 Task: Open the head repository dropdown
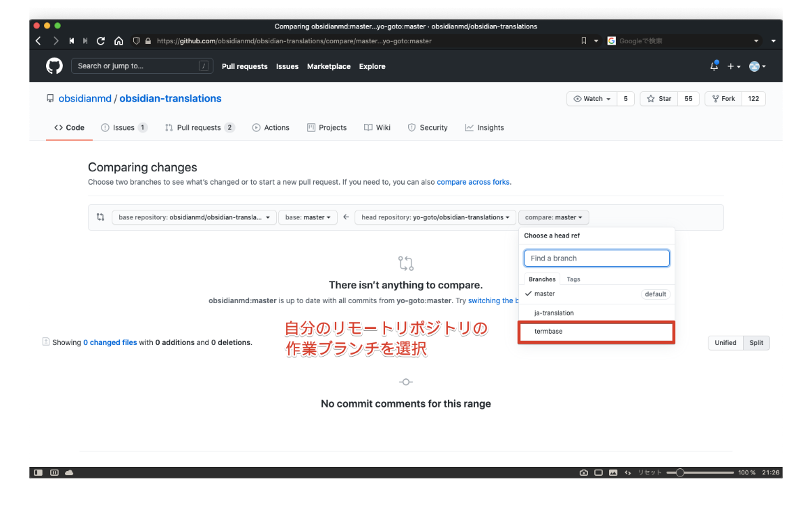[x=435, y=217]
